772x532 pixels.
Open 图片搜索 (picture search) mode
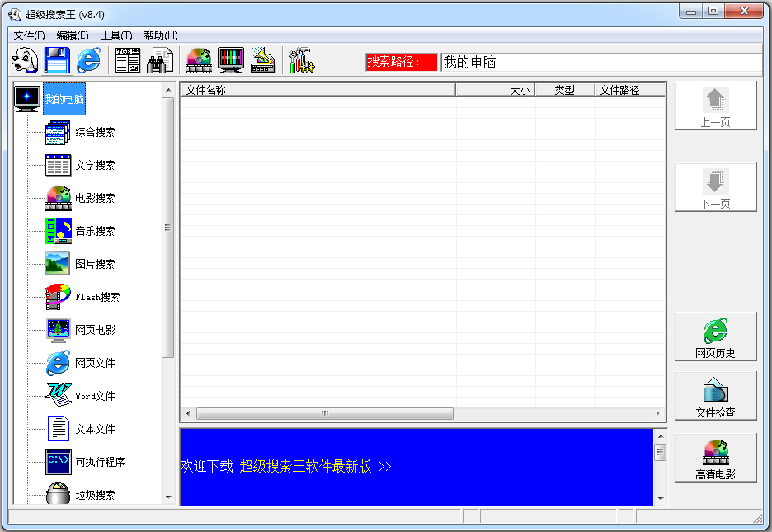(96, 264)
